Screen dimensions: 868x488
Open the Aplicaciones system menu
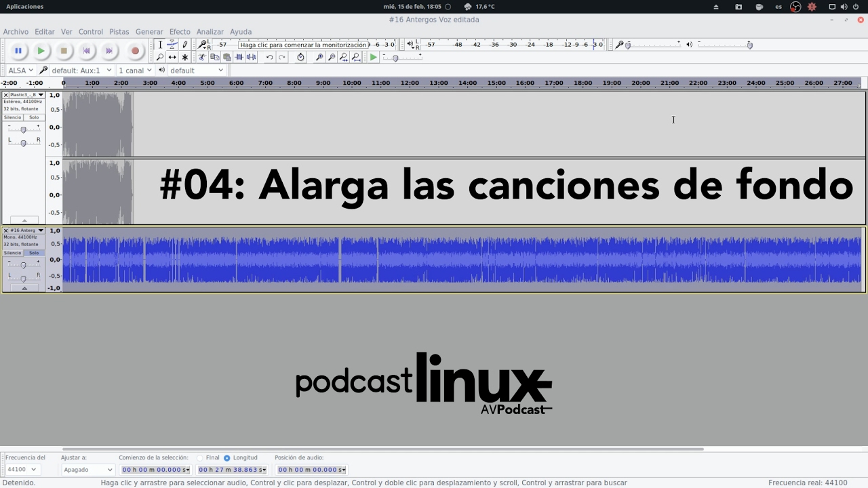(25, 7)
